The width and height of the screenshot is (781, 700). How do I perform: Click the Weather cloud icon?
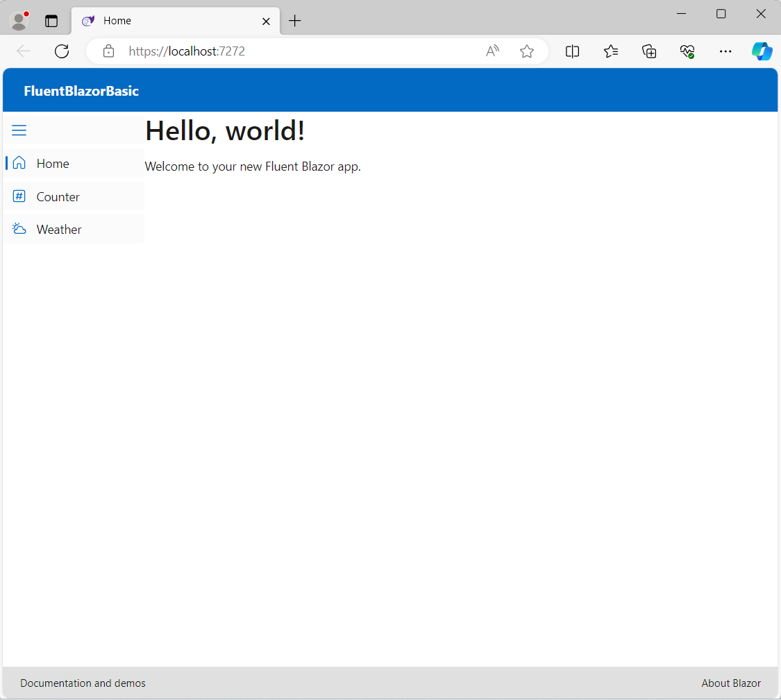(19, 229)
